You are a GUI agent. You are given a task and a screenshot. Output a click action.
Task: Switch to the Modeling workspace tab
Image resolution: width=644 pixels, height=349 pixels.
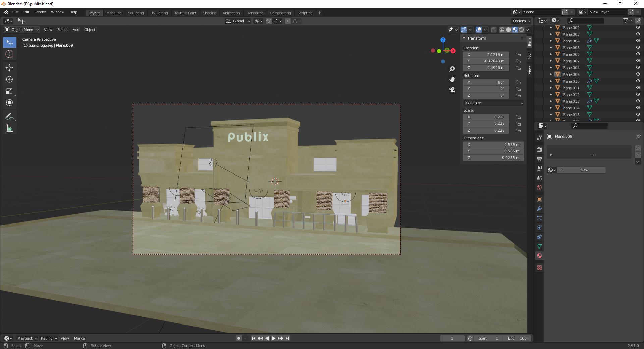coord(114,13)
